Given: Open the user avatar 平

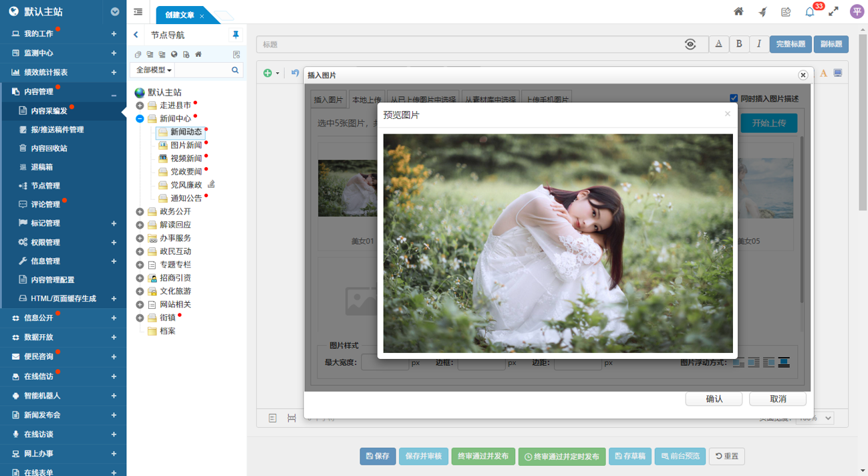Looking at the screenshot, I should pyautogui.click(x=857, y=12).
